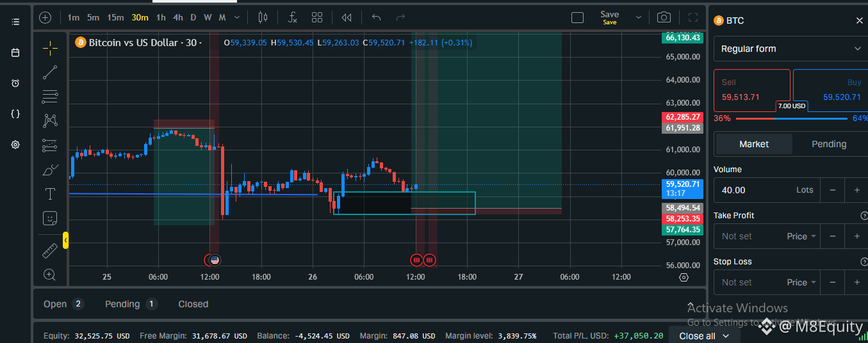Select the Market order tab

pos(754,144)
